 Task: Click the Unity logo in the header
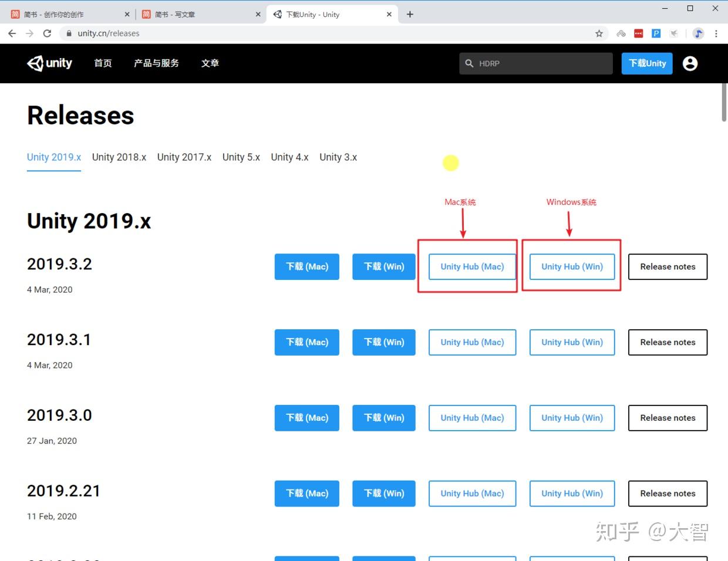click(x=50, y=63)
